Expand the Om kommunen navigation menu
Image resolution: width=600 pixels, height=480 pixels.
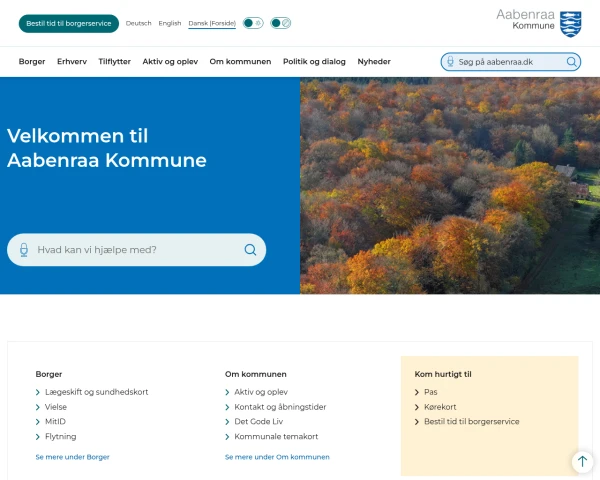click(240, 62)
